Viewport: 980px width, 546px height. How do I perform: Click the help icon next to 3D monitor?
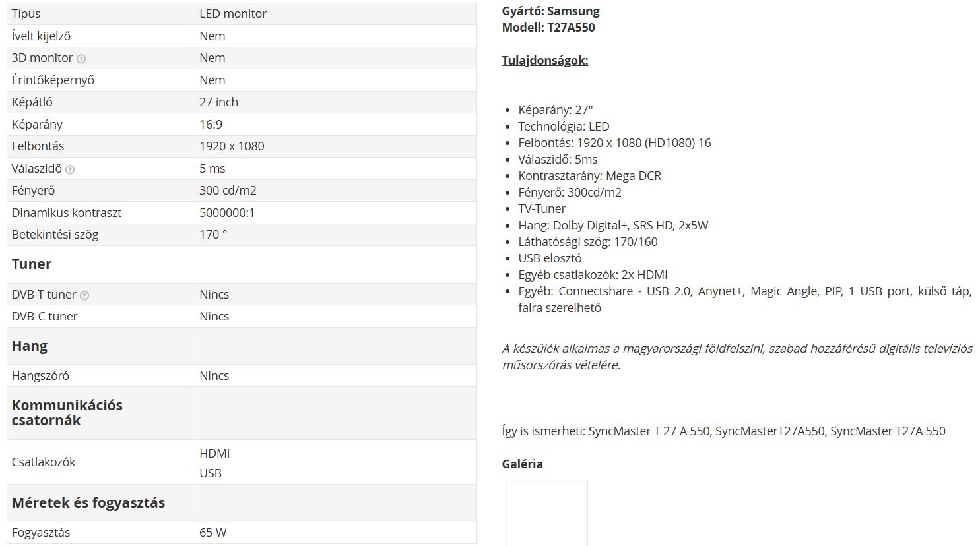coord(81,59)
